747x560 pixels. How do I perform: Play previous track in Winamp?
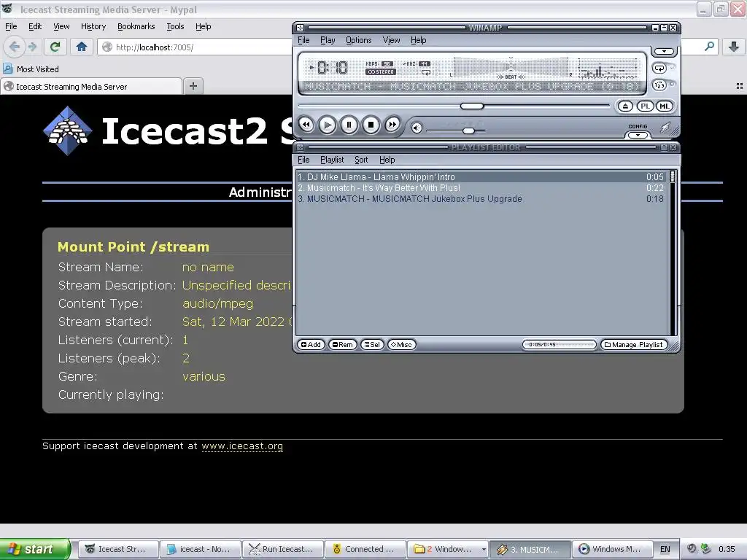(306, 125)
